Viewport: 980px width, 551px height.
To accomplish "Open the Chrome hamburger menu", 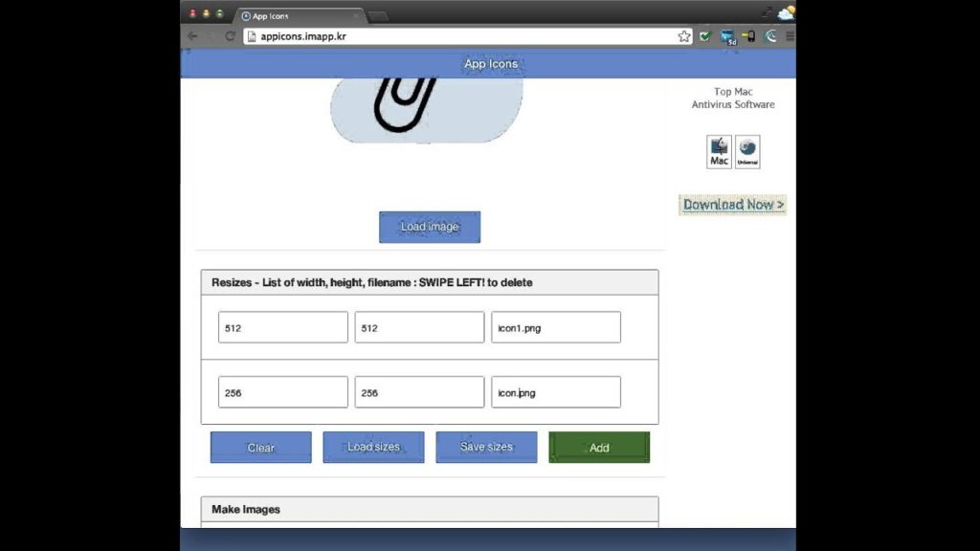I will [x=790, y=36].
